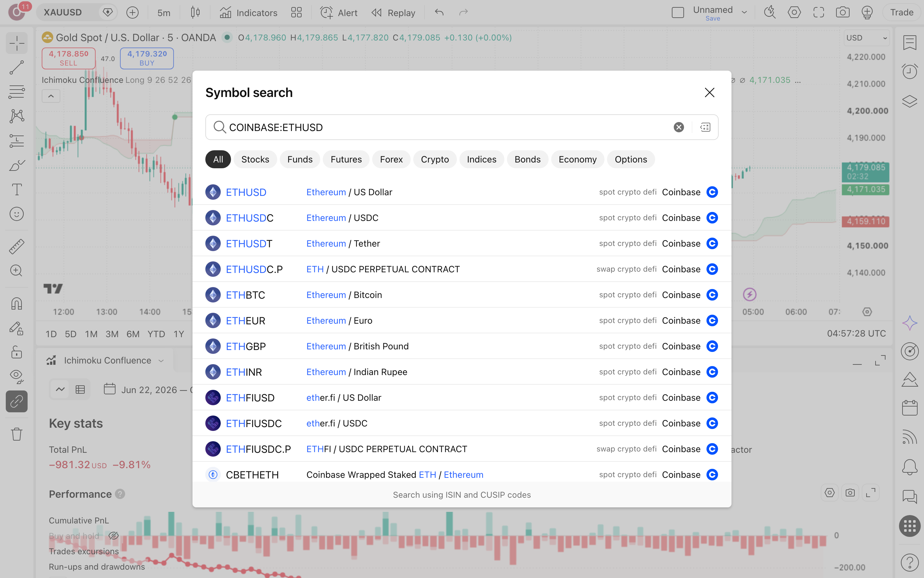The width and height of the screenshot is (924, 578).
Task: Select the Options filter tab
Action: pyautogui.click(x=631, y=159)
